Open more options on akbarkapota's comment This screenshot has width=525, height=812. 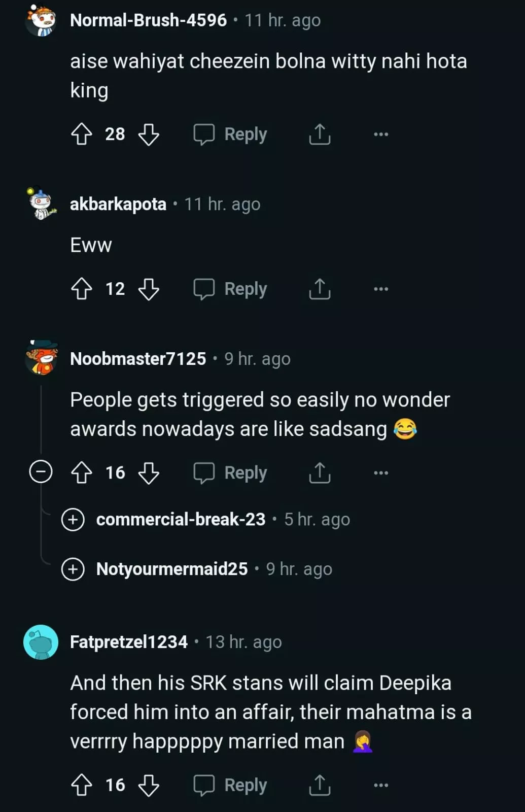tap(380, 289)
